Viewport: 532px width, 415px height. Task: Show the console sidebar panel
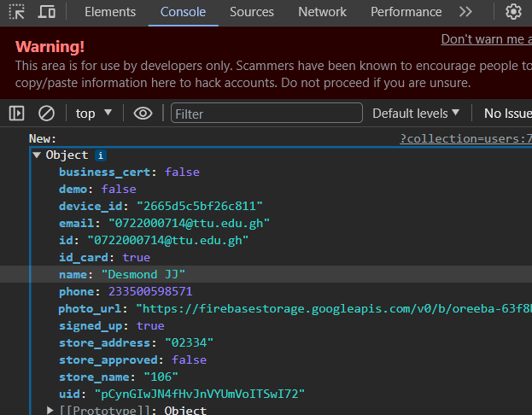[x=17, y=113]
